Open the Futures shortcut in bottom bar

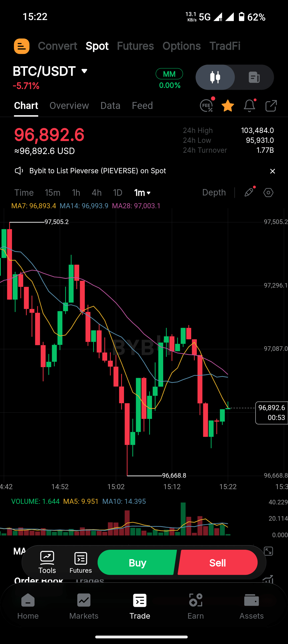(81, 563)
